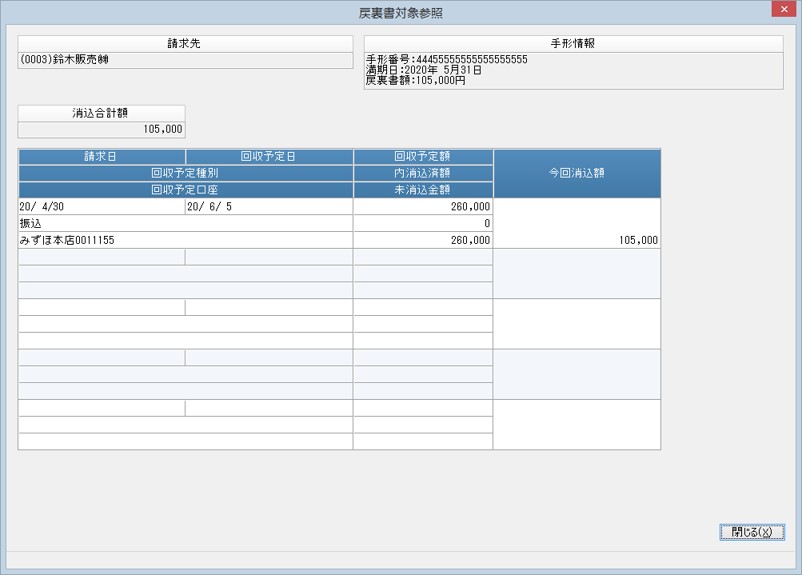Click the 回収予定種別 header cell
802x575 pixels.
pyautogui.click(x=185, y=173)
